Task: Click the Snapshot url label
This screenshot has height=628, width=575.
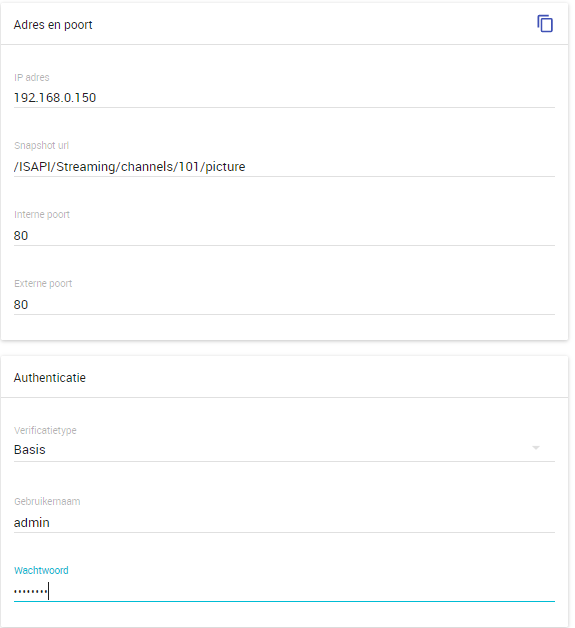Action: click(x=41, y=145)
